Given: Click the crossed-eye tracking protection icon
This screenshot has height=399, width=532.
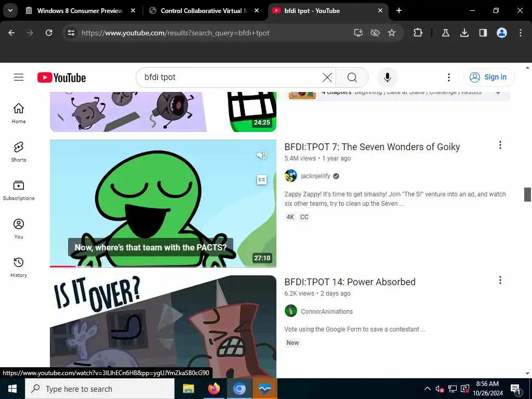Looking at the screenshot, I should 375,33.
